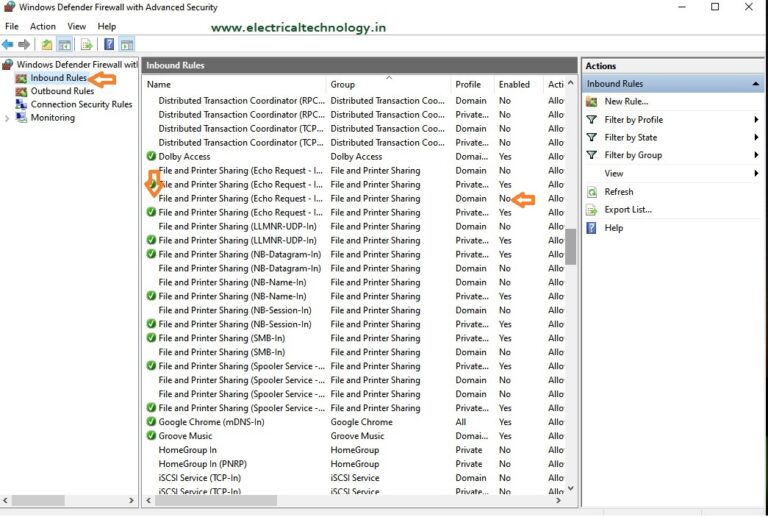Click the Outbound Rules tree node icon

(x=21, y=92)
